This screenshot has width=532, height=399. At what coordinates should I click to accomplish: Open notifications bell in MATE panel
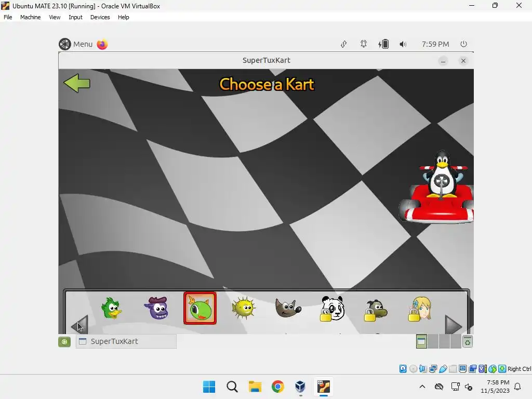click(x=363, y=44)
